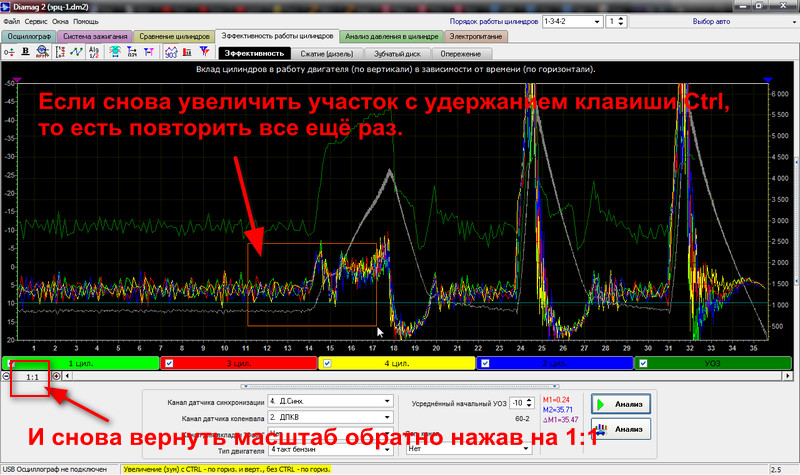This screenshot has height=475, width=800.
Task: Select the Эффективность sub-tab
Action: click(x=254, y=54)
